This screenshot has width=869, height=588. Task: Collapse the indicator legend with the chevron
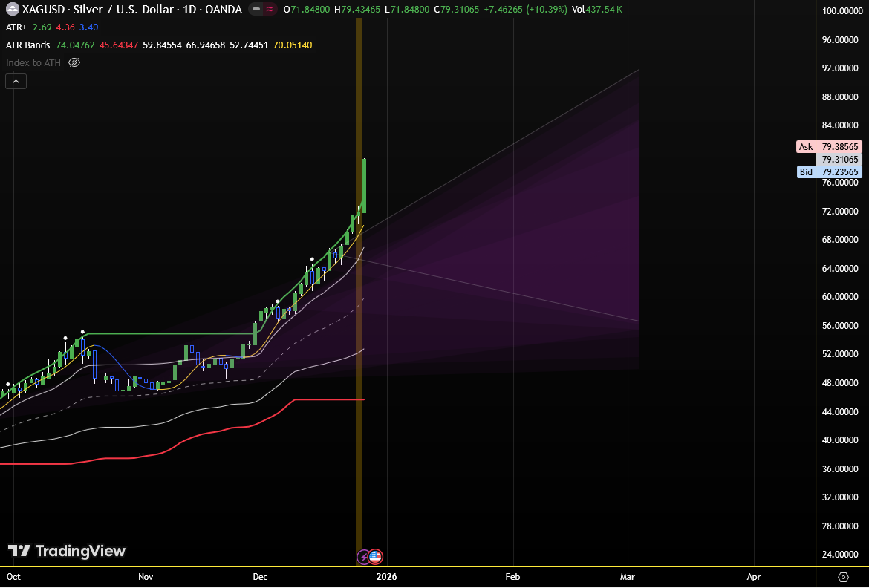click(16, 82)
